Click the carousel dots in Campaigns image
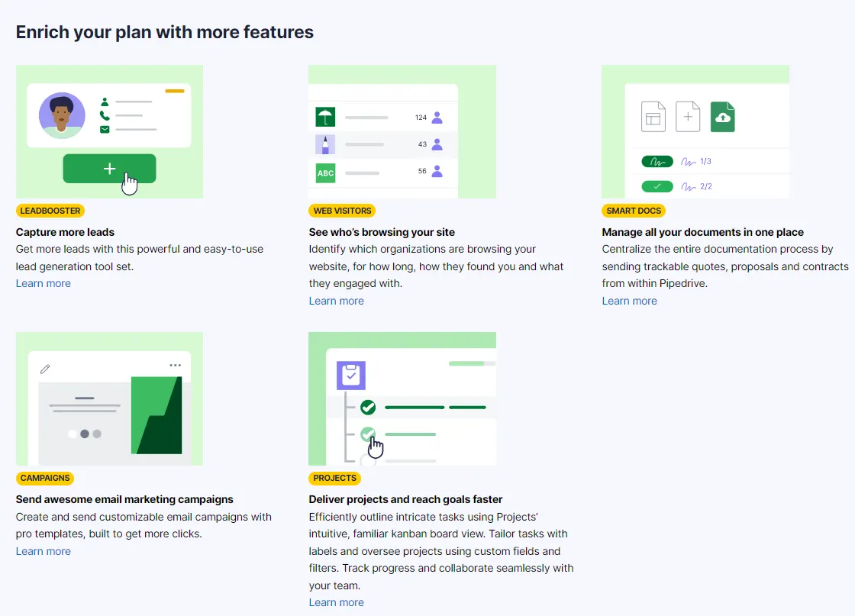Screen dimensions: 855x616 85,434
